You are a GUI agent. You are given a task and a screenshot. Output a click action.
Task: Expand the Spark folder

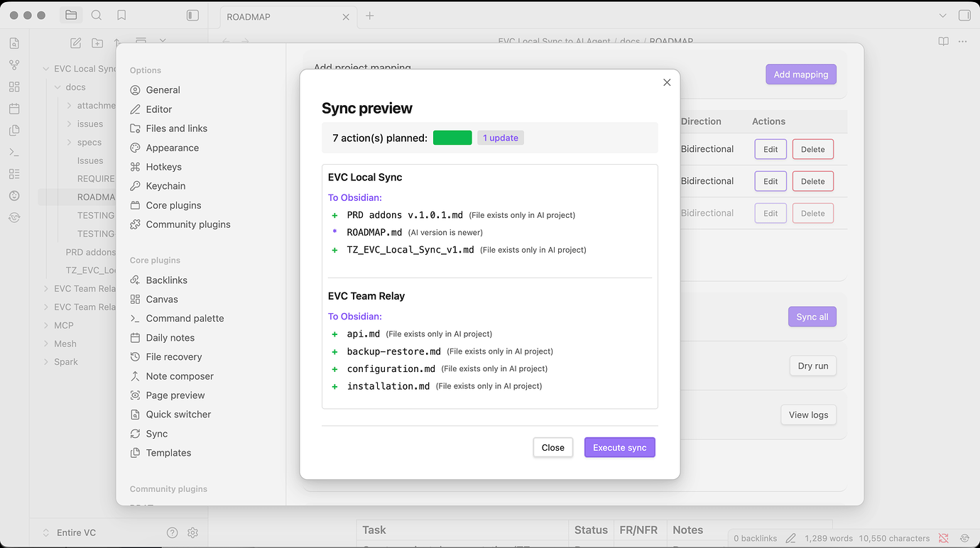(x=46, y=362)
